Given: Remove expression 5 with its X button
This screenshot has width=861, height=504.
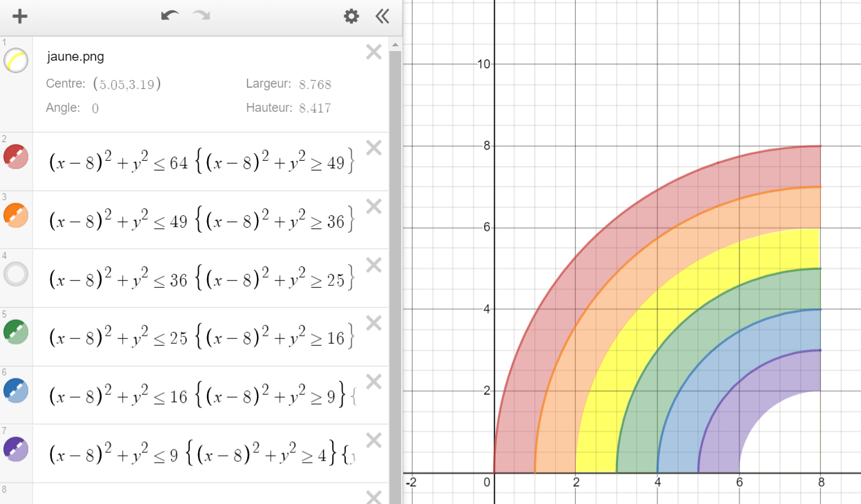Looking at the screenshot, I should tap(374, 323).
